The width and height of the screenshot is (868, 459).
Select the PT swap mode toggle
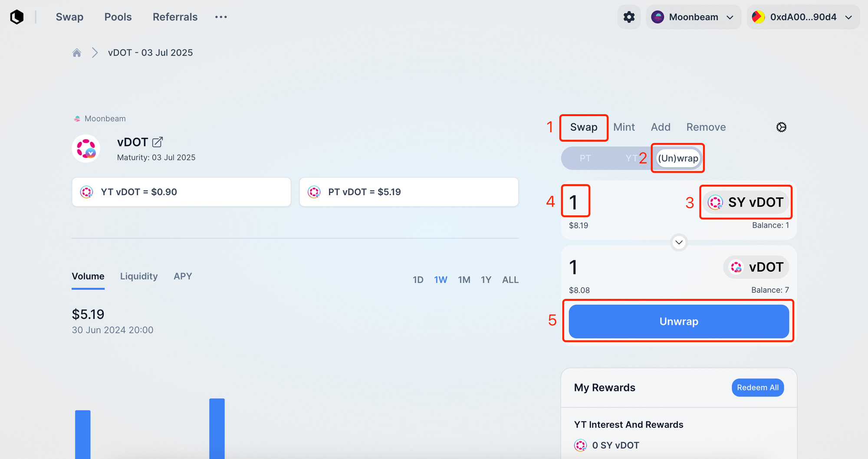coord(585,158)
